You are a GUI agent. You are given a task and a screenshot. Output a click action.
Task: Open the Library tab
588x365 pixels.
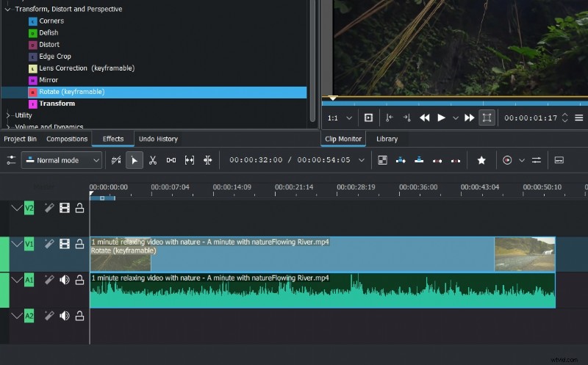click(x=387, y=139)
